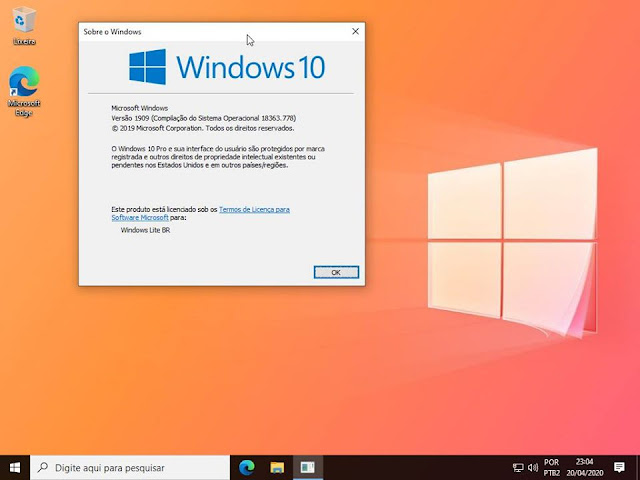Switch the POR PTB2 input language indicator
The image size is (640, 480).
point(551,468)
